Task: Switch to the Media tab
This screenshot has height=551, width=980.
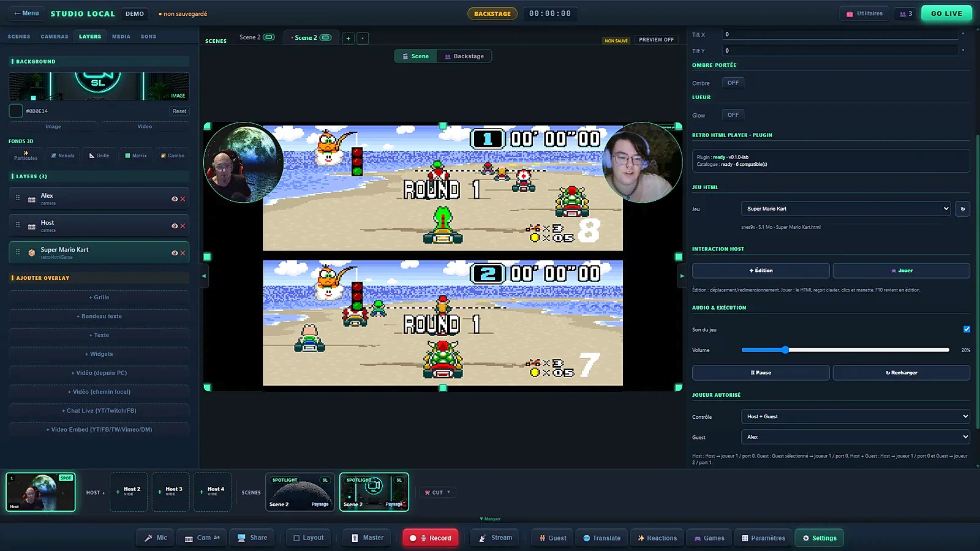Action: pos(121,37)
